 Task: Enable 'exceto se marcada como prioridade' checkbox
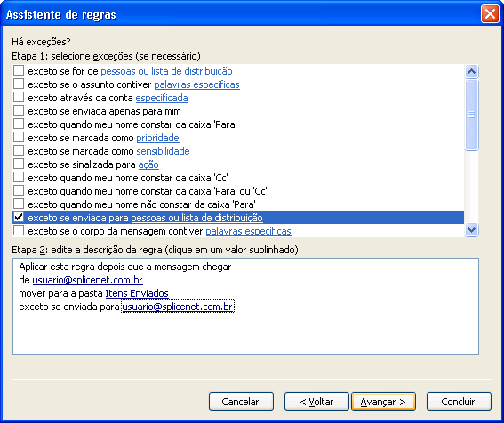point(19,137)
